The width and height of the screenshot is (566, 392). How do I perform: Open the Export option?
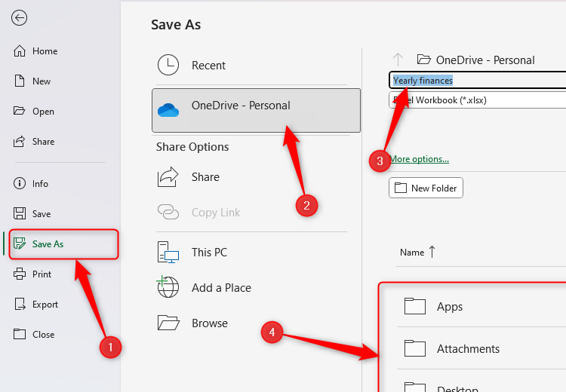[x=45, y=305]
